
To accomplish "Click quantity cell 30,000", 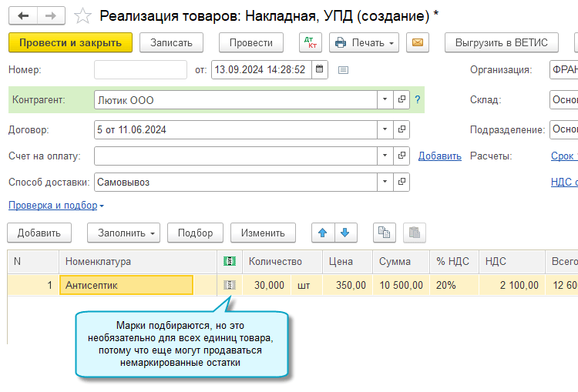I will [267, 285].
